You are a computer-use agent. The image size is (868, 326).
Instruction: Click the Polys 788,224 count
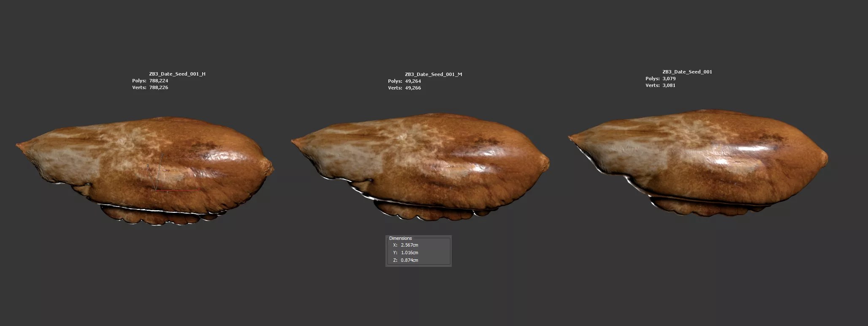158,81
